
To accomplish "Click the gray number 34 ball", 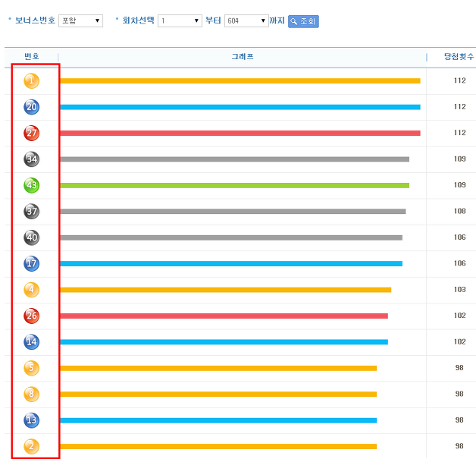I will (x=32, y=159).
